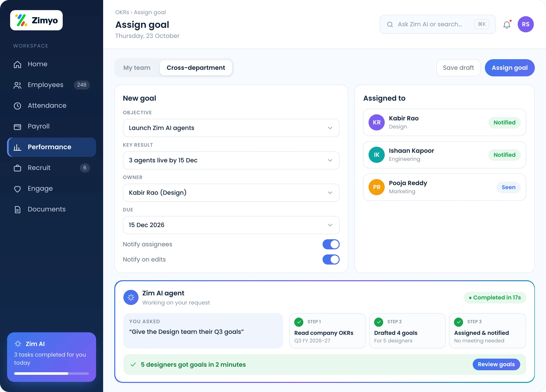This screenshot has width=546, height=392.
Task: Toggle Notify on edits switch
Action: click(331, 259)
